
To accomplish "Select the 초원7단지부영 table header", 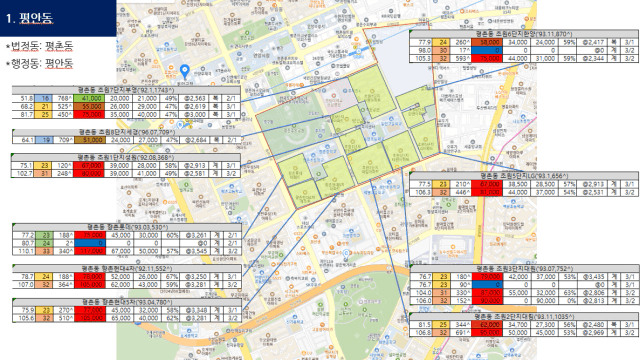I will click(x=126, y=90).
